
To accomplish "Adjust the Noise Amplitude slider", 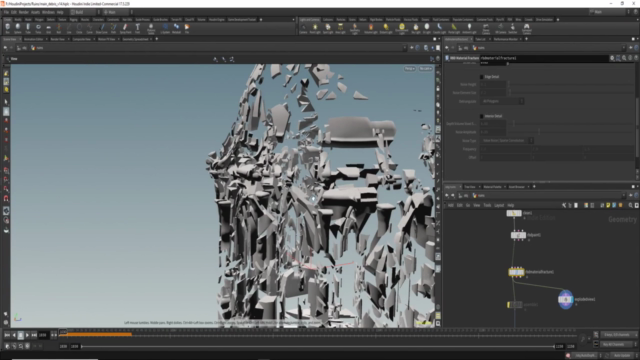I will point(571,132).
